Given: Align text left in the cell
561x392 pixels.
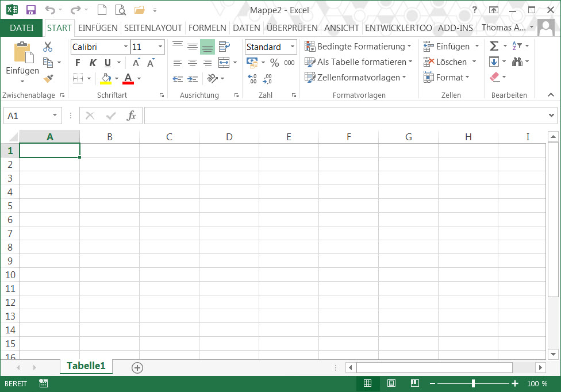Looking at the screenshot, I should [178, 63].
